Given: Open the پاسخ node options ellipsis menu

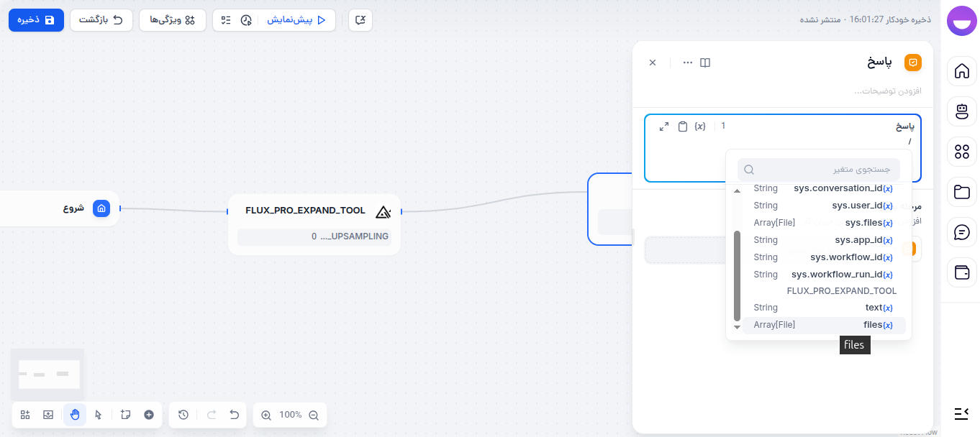Looking at the screenshot, I should (687, 63).
